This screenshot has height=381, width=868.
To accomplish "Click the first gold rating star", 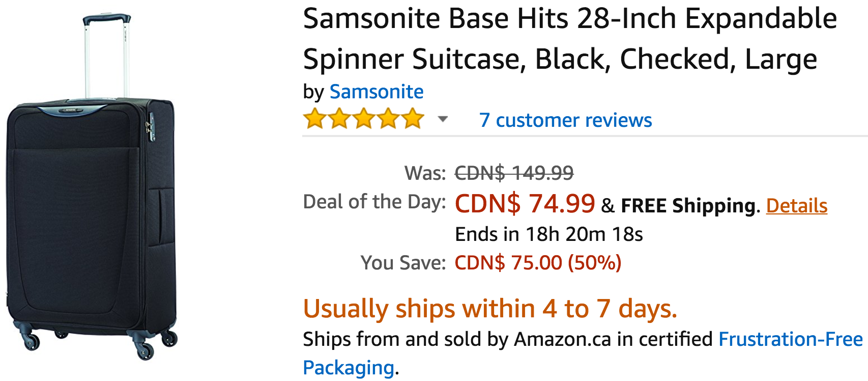I will coord(315,119).
